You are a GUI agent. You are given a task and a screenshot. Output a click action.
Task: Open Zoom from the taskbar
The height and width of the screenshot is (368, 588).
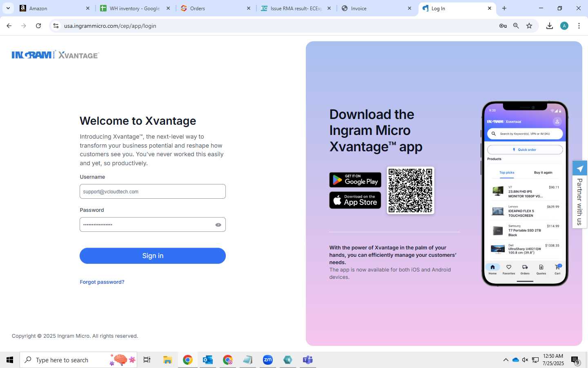pos(268,360)
